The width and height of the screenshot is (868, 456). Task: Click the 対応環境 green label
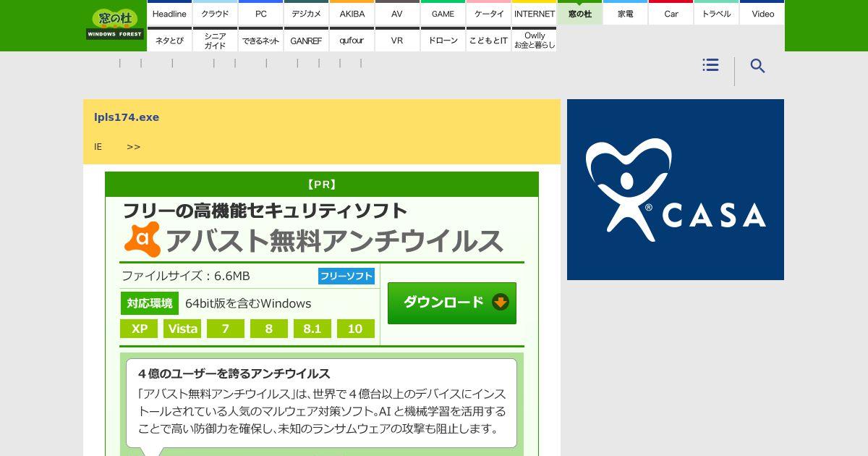pyautogui.click(x=150, y=303)
